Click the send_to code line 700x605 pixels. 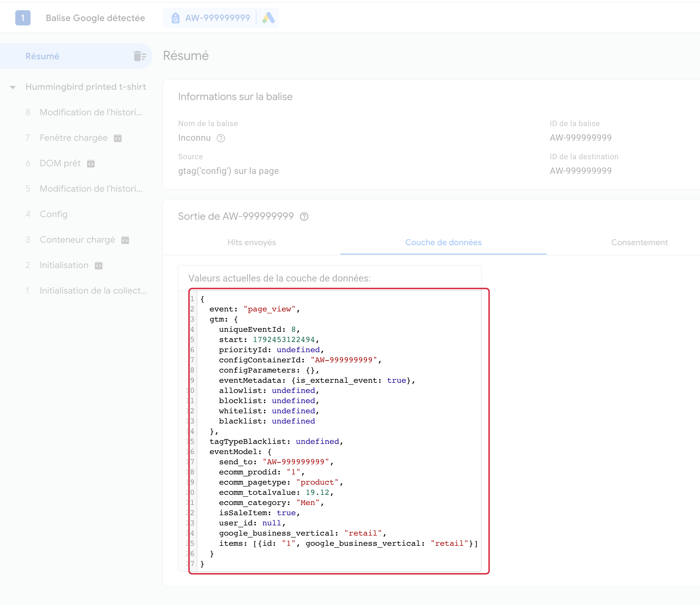[x=276, y=462]
